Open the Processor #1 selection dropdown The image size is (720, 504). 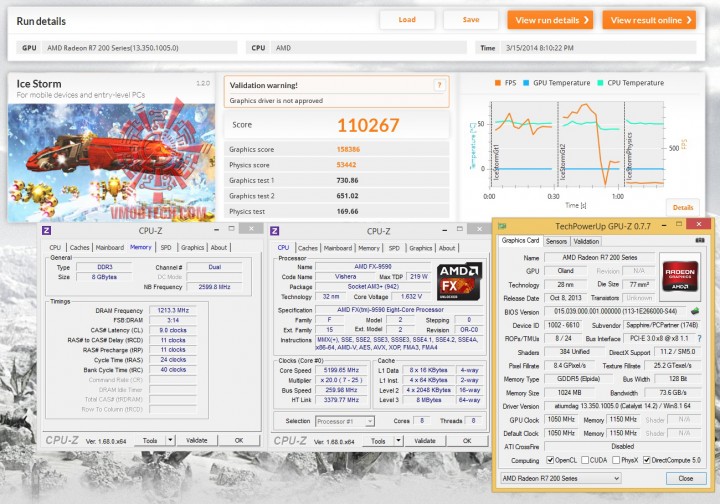pos(345,421)
